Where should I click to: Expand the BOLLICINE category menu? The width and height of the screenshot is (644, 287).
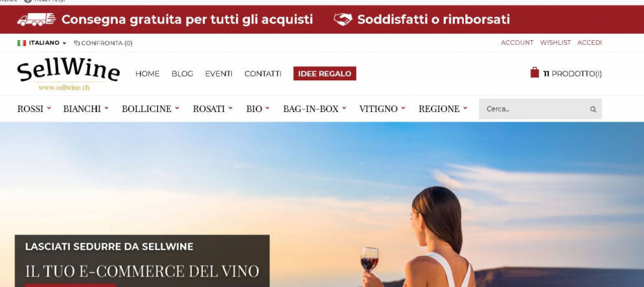150,109
